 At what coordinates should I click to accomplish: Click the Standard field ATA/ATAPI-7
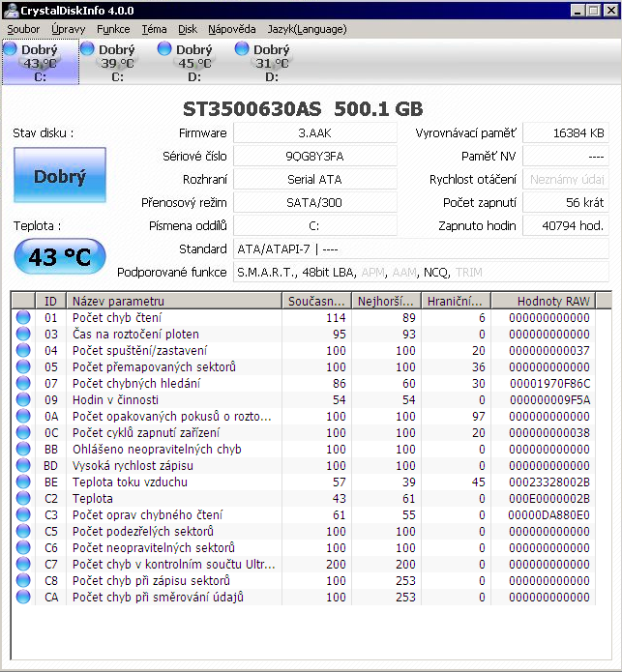[421, 249]
